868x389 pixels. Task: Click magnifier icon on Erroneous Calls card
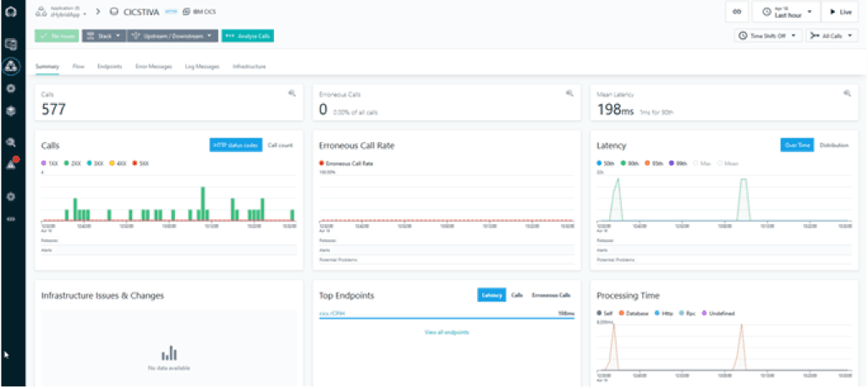coord(569,94)
